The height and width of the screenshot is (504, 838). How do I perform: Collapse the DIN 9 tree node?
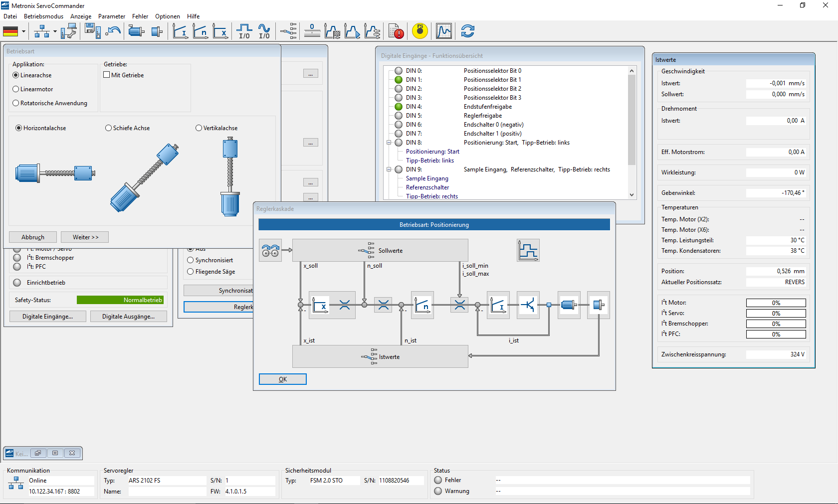tap(389, 169)
